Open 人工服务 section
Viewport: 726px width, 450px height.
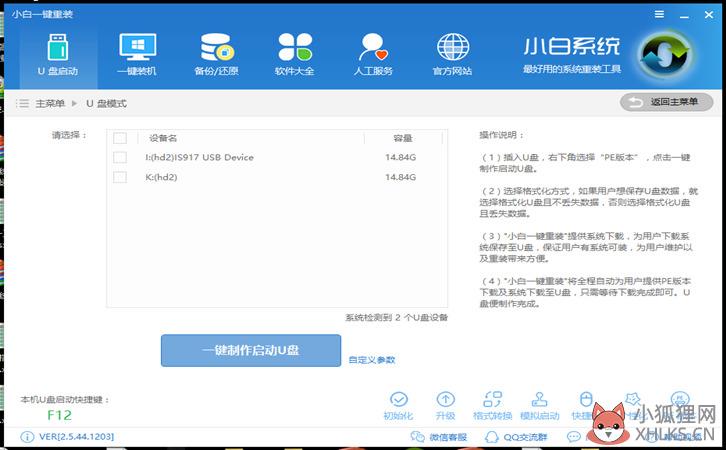pyautogui.click(x=373, y=55)
